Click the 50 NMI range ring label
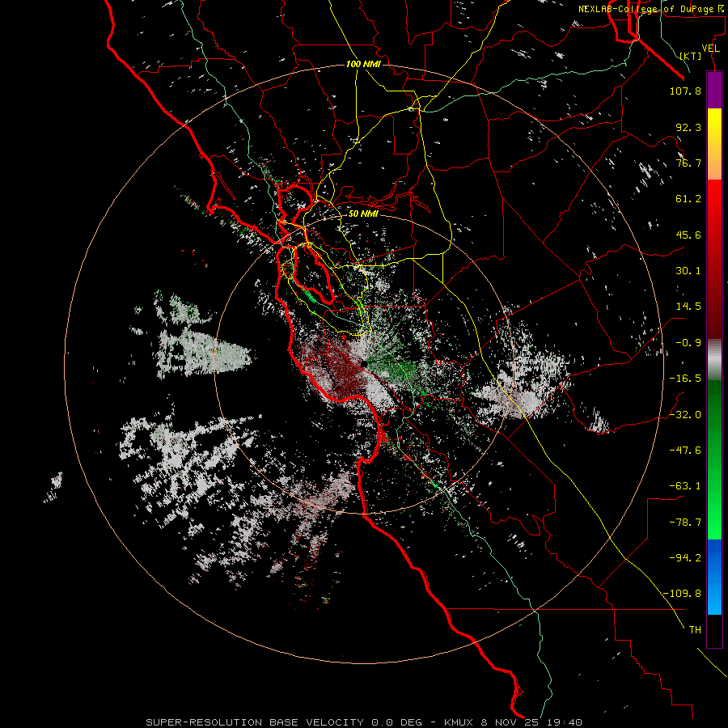Image resolution: width=728 pixels, height=728 pixels. (363, 214)
